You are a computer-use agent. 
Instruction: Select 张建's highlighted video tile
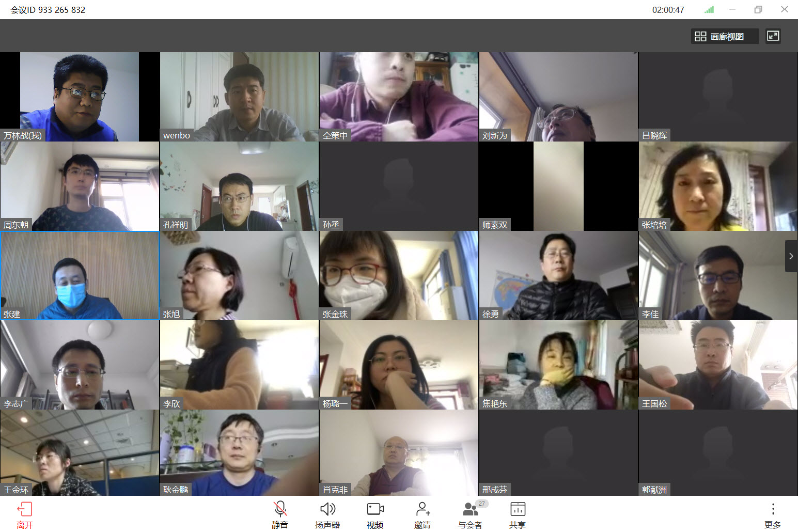[x=80, y=275]
